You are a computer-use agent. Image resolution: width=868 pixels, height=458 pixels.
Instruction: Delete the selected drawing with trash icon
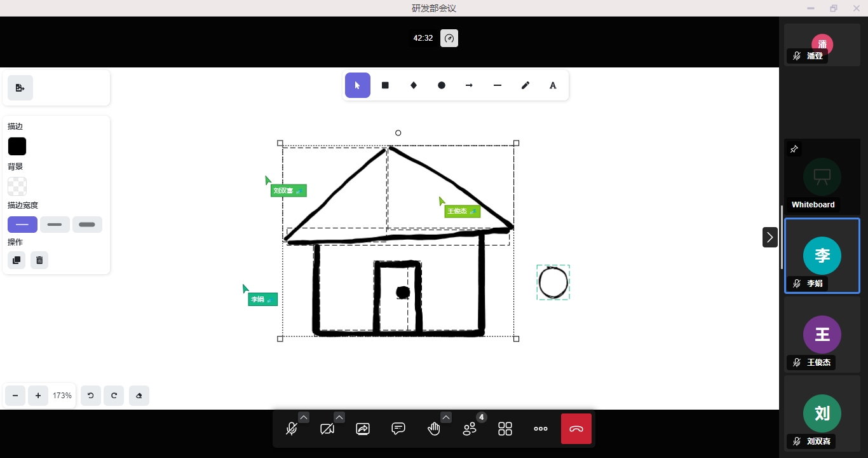point(39,260)
